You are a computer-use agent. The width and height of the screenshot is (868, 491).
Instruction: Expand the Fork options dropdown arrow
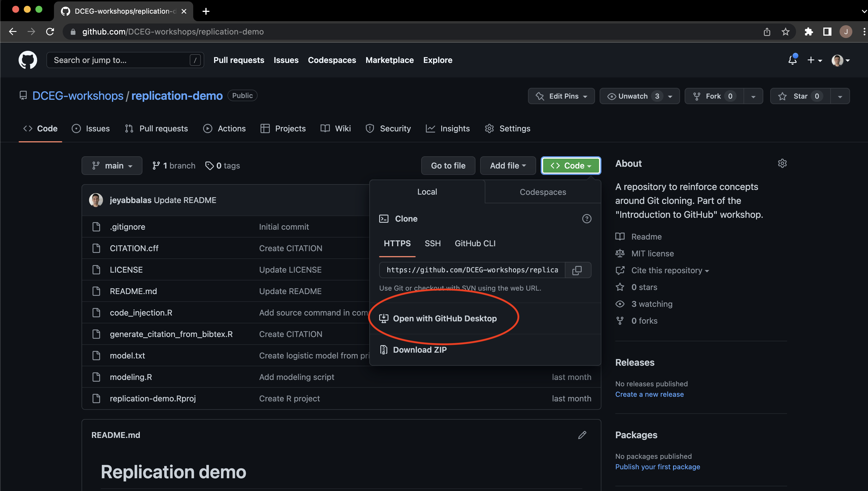click(753, 96)
